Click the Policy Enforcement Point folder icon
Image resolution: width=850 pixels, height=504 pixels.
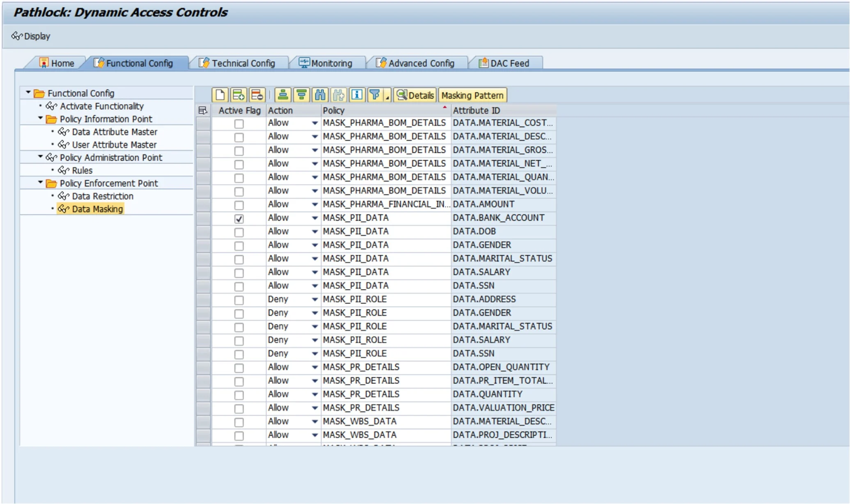click(51, 183)
